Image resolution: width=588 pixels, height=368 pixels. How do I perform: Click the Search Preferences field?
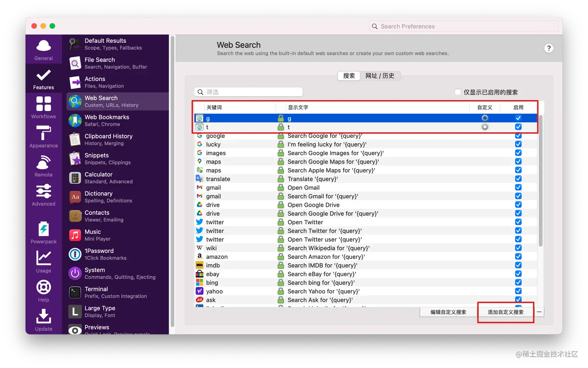pos(464,26)
